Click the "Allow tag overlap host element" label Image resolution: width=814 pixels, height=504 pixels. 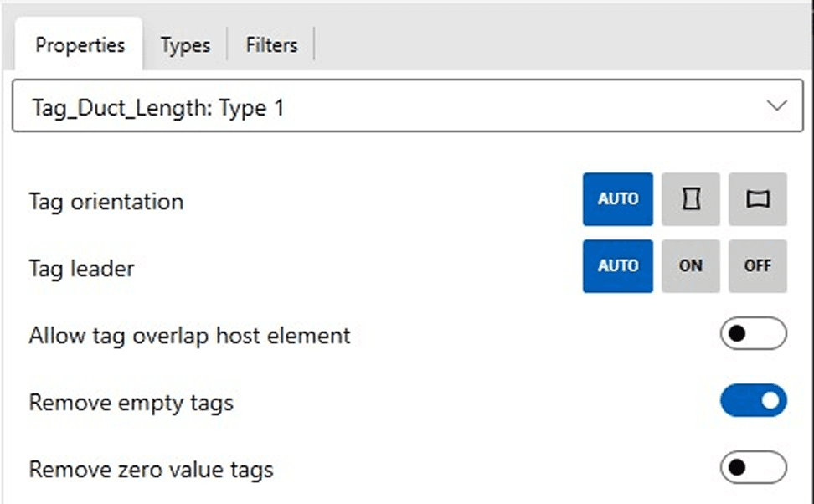point(189,336)
